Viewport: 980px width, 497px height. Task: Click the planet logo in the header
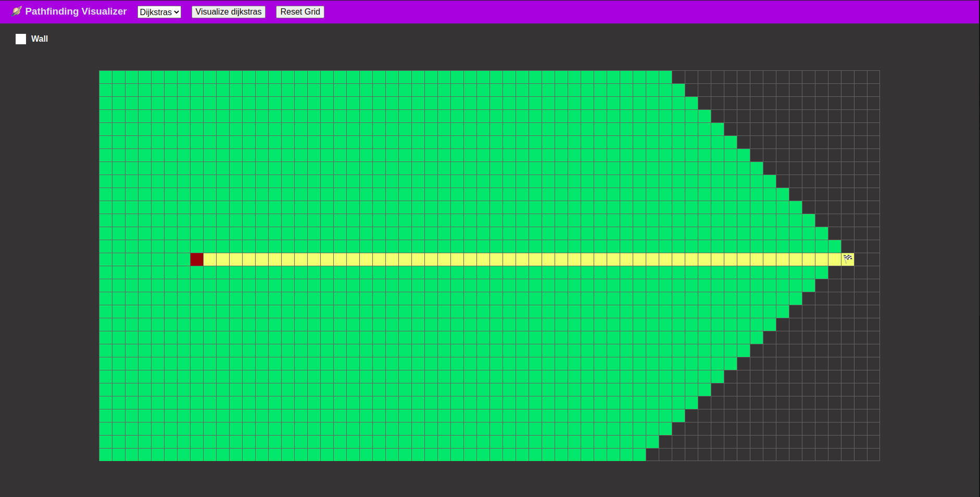coord(17,10)
